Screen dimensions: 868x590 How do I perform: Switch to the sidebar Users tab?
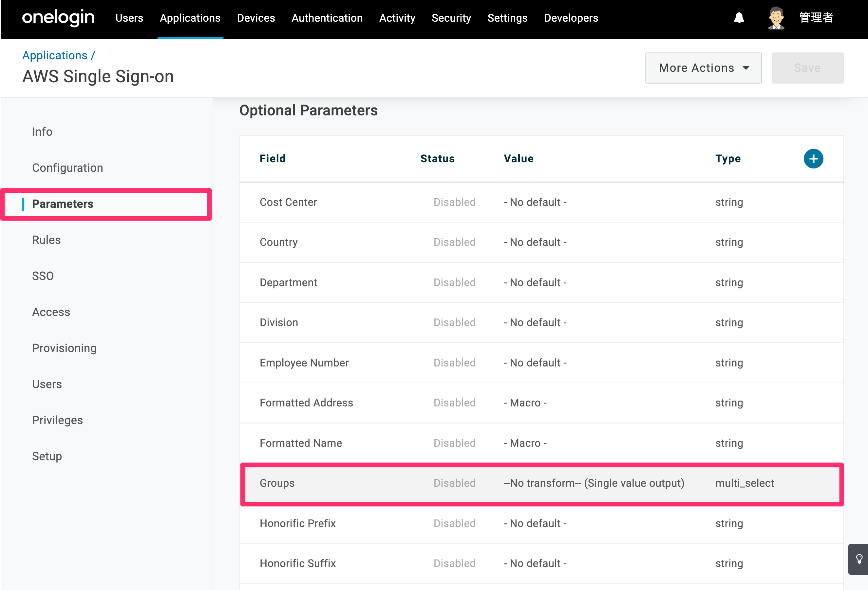click(x=47, y=384)
